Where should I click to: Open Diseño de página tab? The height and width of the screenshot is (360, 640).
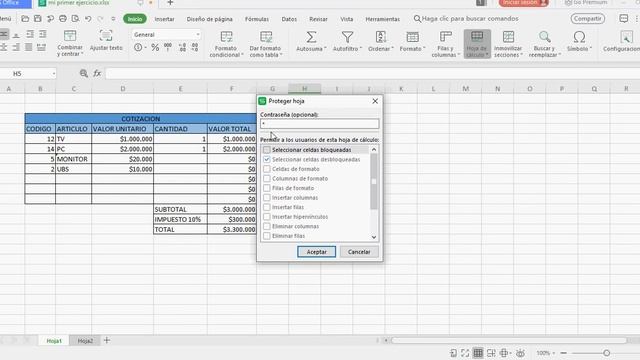(x=209, y=19)
